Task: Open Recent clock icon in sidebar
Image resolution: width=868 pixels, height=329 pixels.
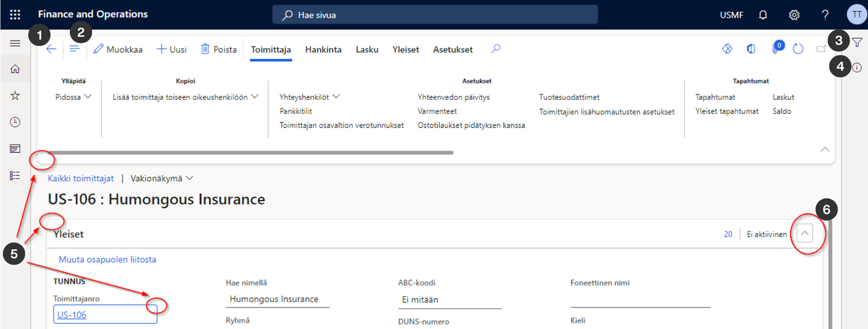Action: 15,122
